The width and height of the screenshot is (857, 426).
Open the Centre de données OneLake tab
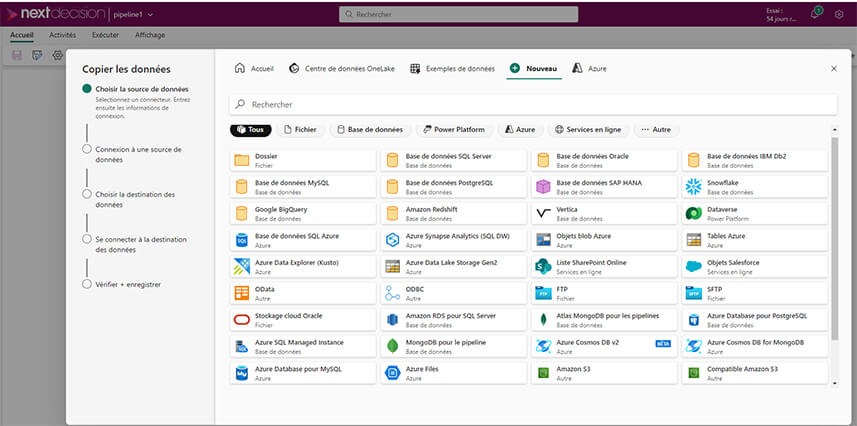[342, 68]
